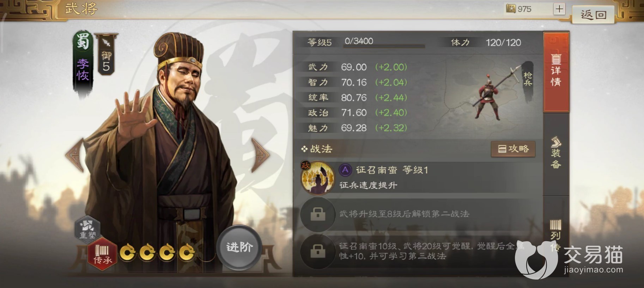Tap the 重塑 reshape icon

click(87, 228)
